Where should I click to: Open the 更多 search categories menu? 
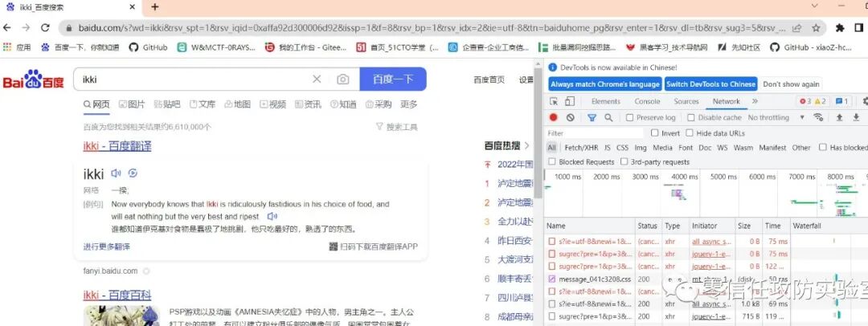408,104
